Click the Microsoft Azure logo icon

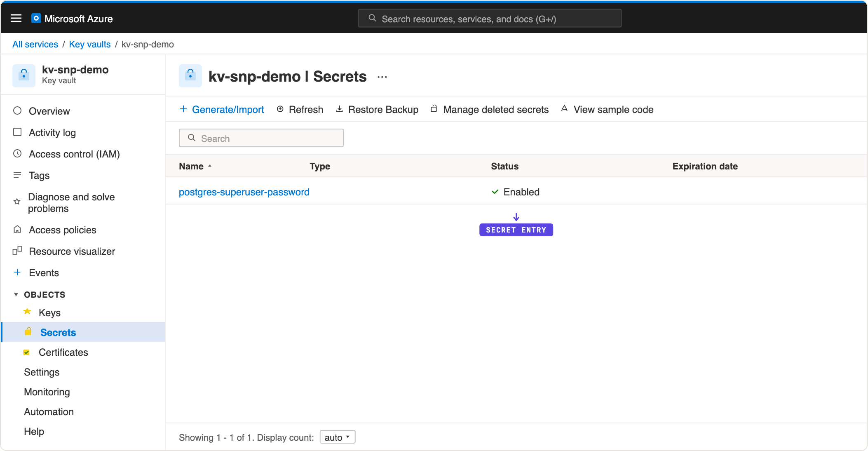pyautogui.click(x=36, y=18)
